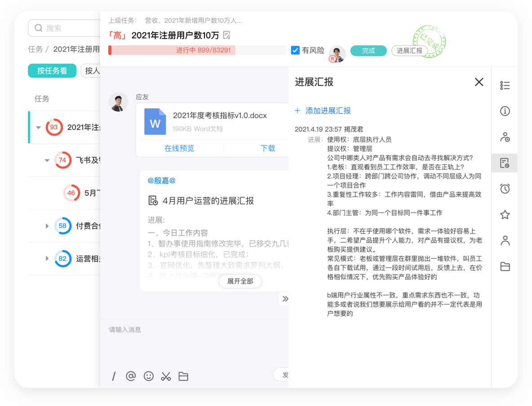Screen dimensions: 532x406
Task: Open the task list icon in right sidebar
Action: pyautogui.click(x=505, y=85)
